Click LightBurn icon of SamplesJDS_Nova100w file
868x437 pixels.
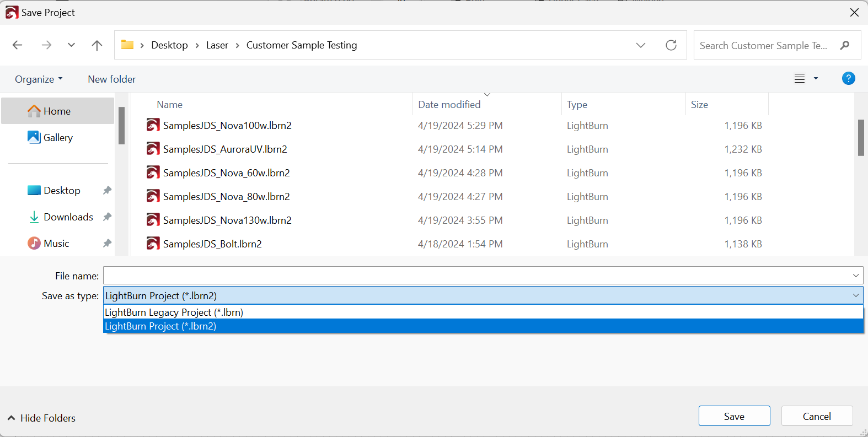pyautogui.click(x=153, y=125)
